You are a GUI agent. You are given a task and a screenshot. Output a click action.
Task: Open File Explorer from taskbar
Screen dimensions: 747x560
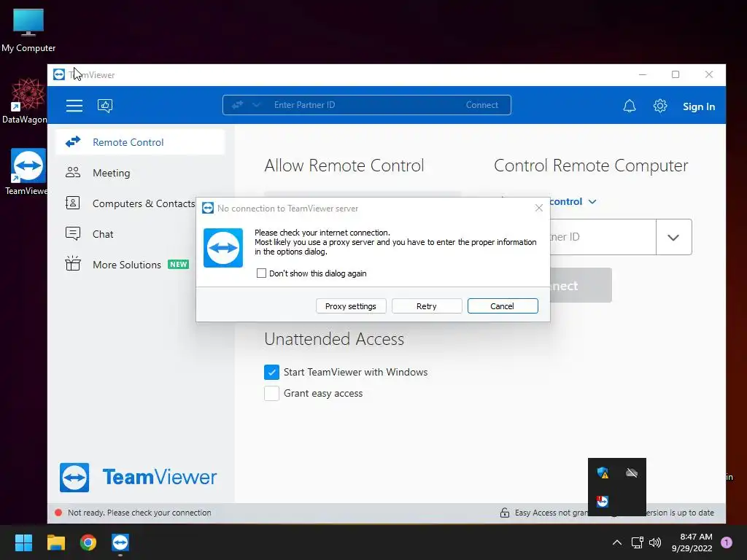[x=55, y=542]
